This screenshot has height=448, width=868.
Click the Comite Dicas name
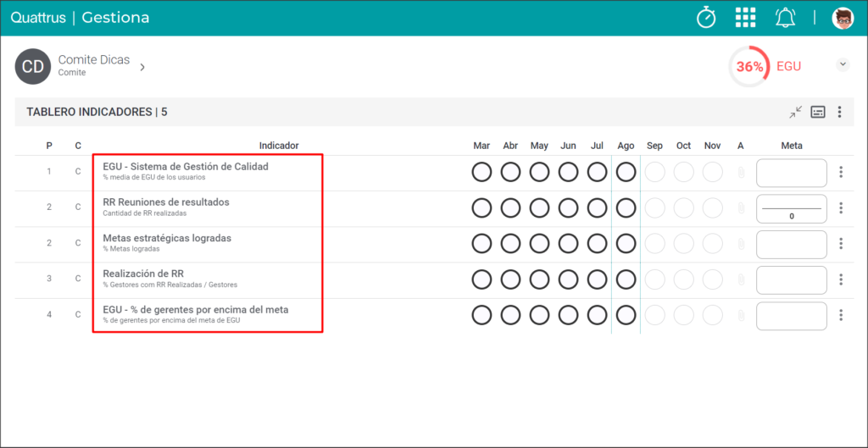point(94,60)
